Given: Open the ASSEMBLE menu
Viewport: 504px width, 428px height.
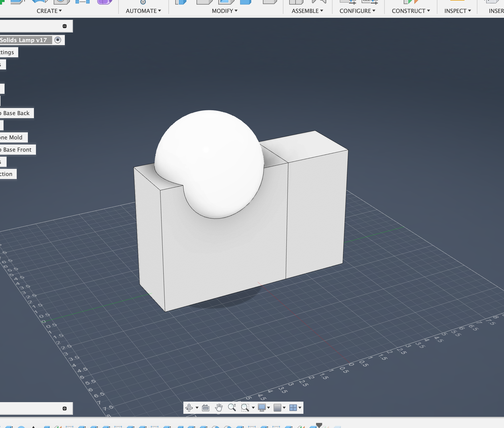Looking at the screenshot, I should 307,11.
